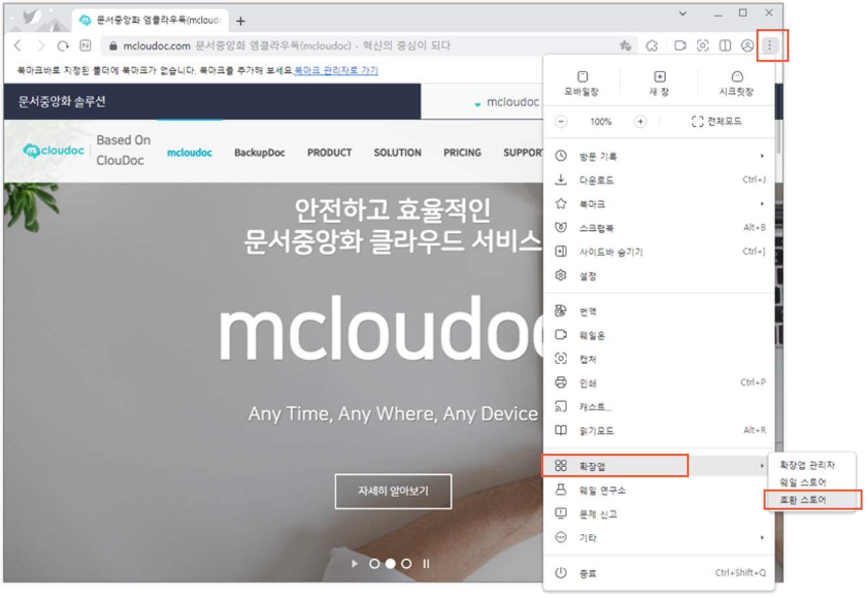868x597 pixels.
Task: Open the mcloudoc navigation link
Action: click(x=189, y=153)
